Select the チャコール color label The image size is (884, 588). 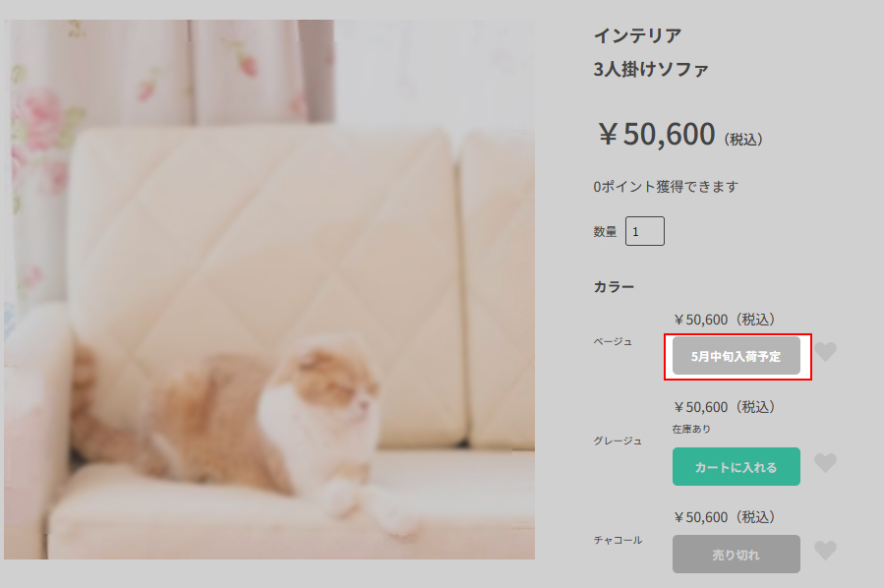[618, 540]
